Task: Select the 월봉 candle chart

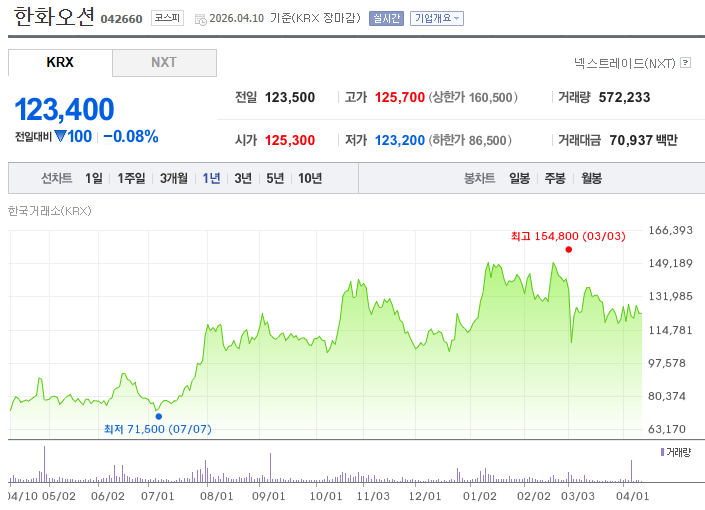Action: click(x=591, y=179)
